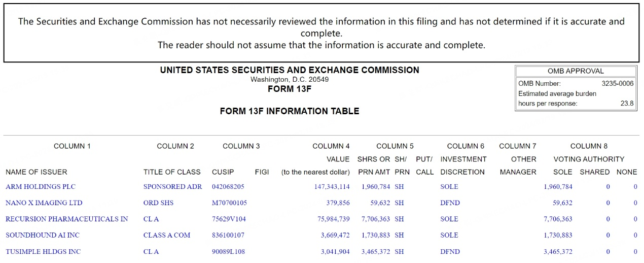The height and width of the screenshot is (263, 644).
Task: Click the FORM 13F INFORMATION TABLE heading
Action: coord(290,111)
